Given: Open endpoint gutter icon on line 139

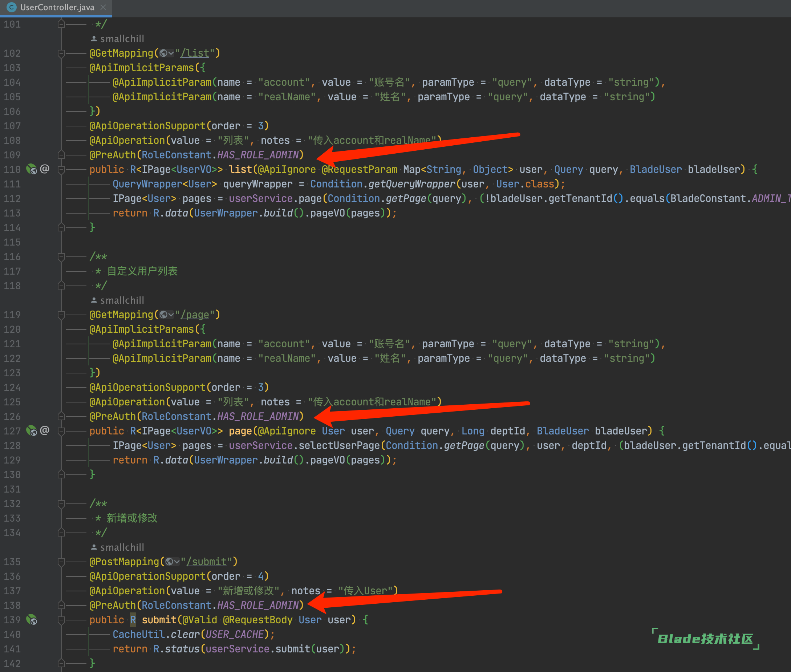Looking at the screenshot, I should (x=31, y=620).
